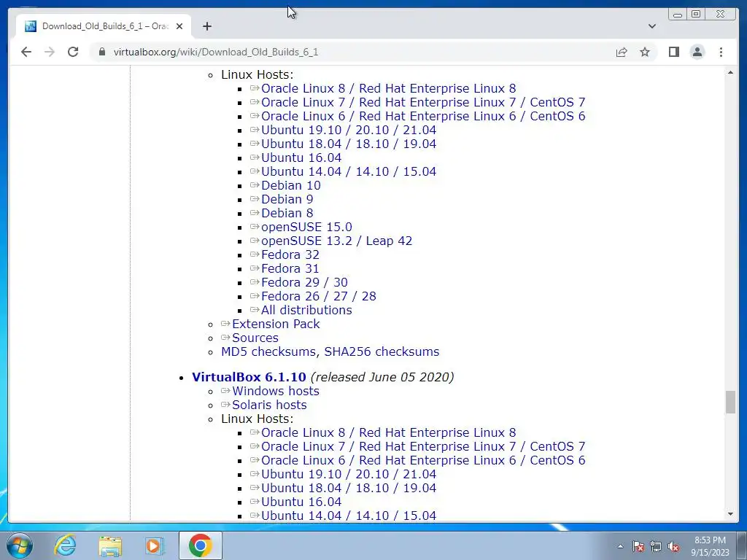Open Action Center flag icon
This screenshot has width=747, height=560.
pos(638,546)
